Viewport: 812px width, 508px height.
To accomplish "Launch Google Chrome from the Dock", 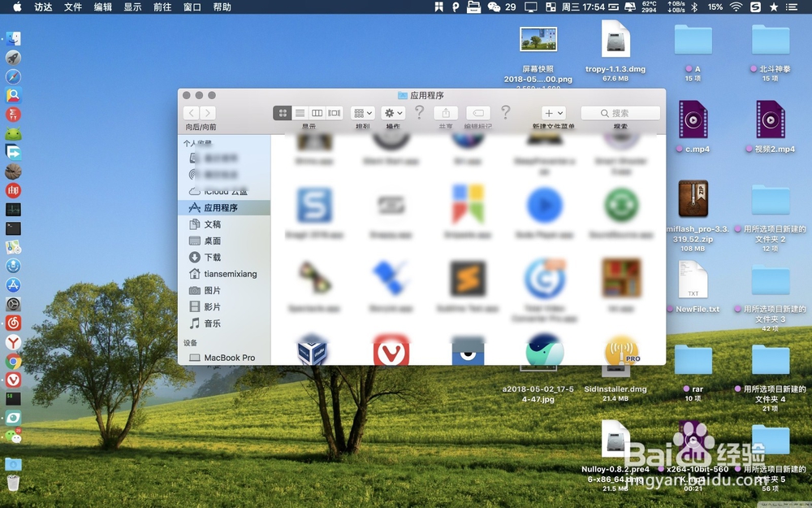I will [13, 362].
